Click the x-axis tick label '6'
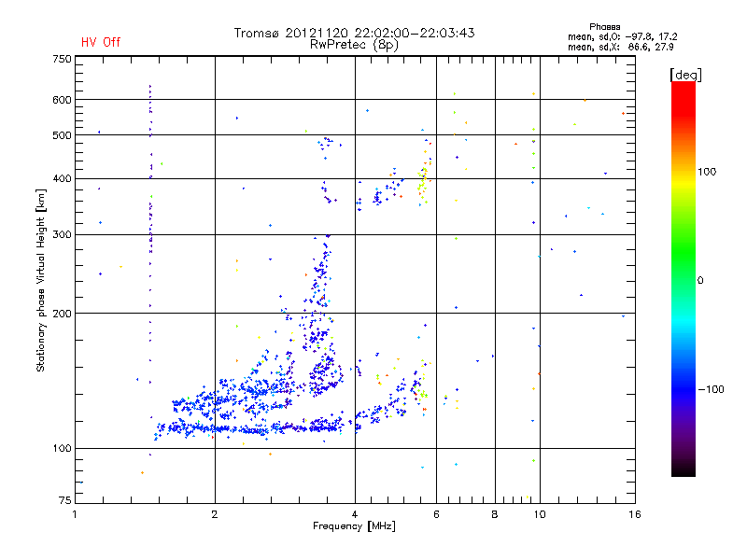This screenshot has height=560, width=747. click(436, 514)
